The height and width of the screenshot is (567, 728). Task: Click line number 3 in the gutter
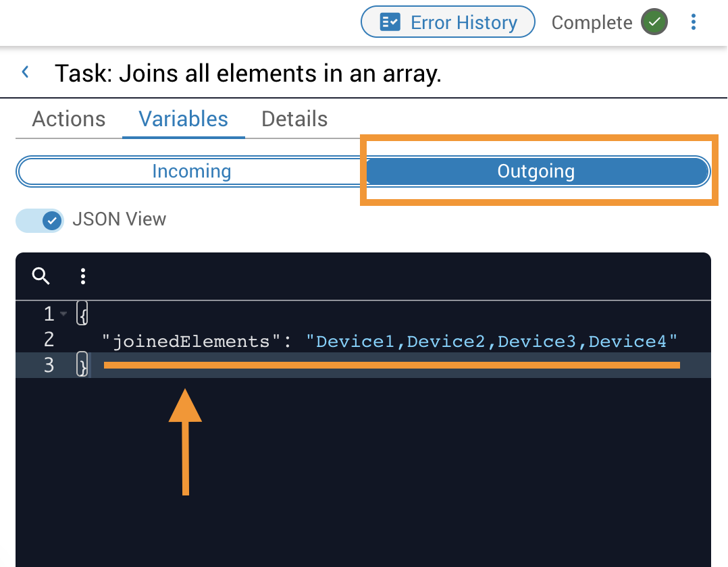[x=49, y=365]
